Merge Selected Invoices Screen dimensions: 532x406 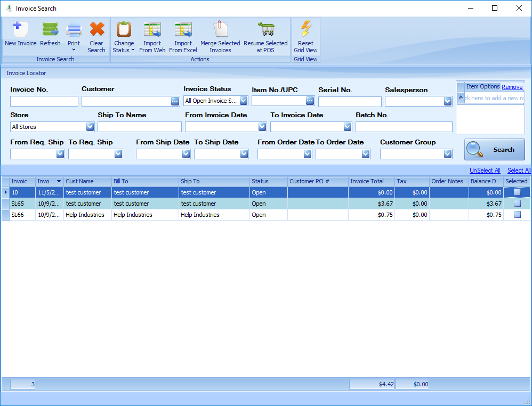point(220,35)
